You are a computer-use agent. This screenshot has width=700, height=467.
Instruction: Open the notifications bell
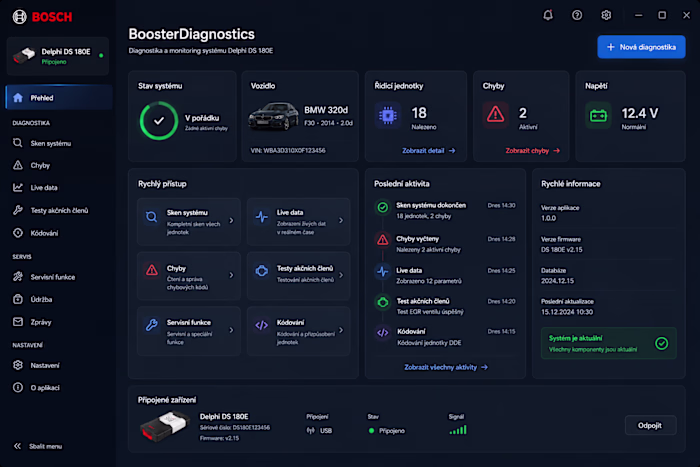pyautogui.click(x=548, y=15)
